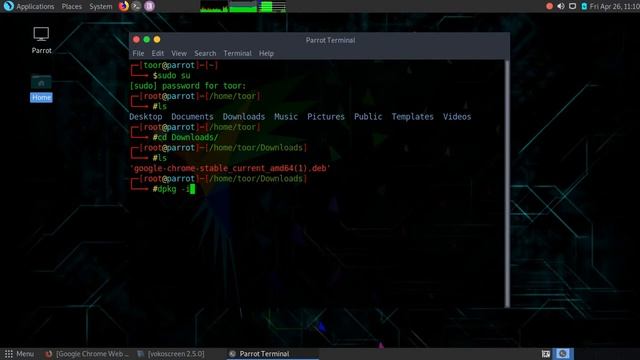Open the volume control icon
The image size is (640, 360).
point(561,6)
